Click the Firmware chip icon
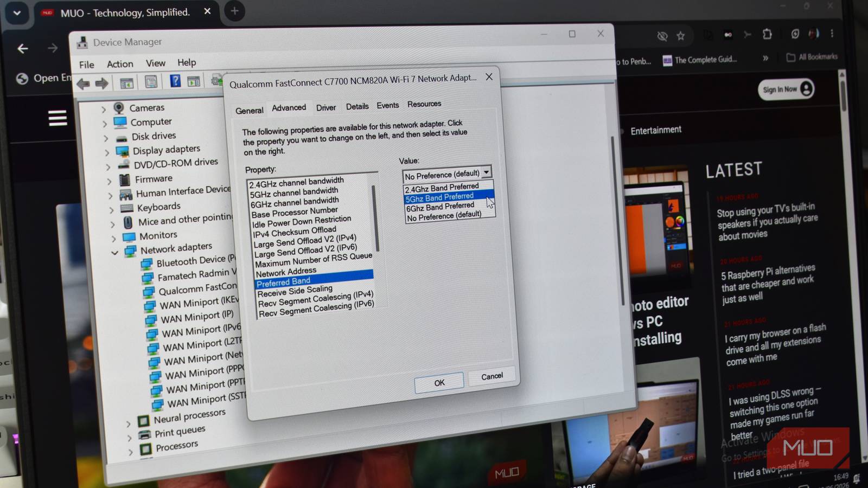Image resolution: width=868 pixels, height=488 pixels. tap(125, 180)
